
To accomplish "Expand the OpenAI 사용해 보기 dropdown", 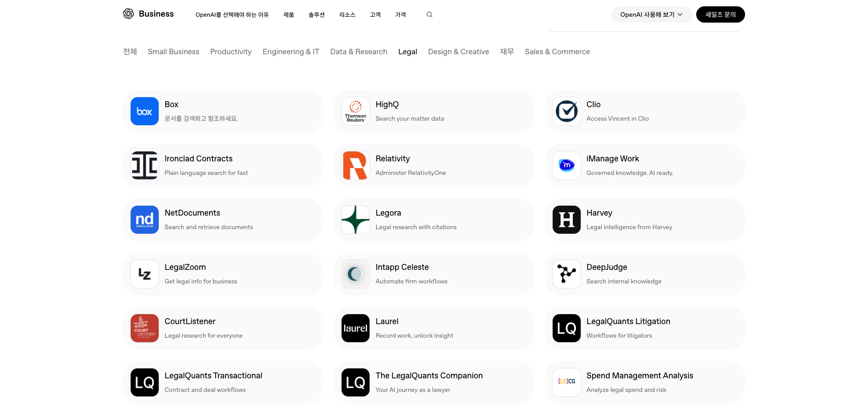I will pos(651,14).
